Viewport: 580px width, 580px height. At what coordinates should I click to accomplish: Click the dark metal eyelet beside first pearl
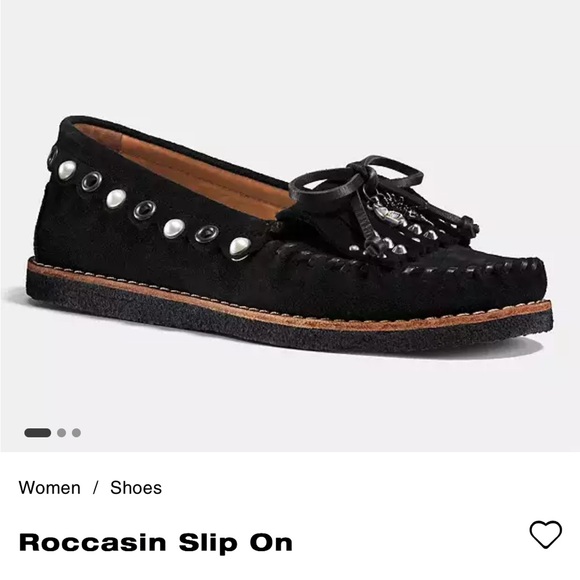click(x=91, y=181)
